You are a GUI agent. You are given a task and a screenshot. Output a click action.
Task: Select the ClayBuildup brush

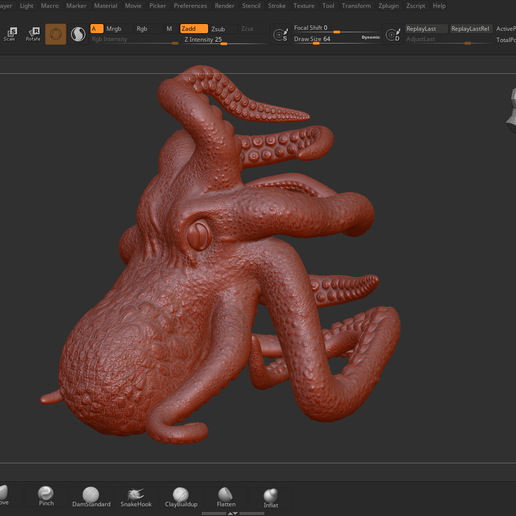pos(181,497)
